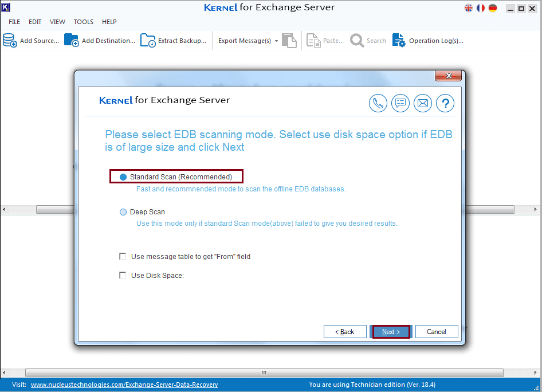Switch language to French via flag
The width and height of the screenshot is (542, 392).
(x=481, y=8)
